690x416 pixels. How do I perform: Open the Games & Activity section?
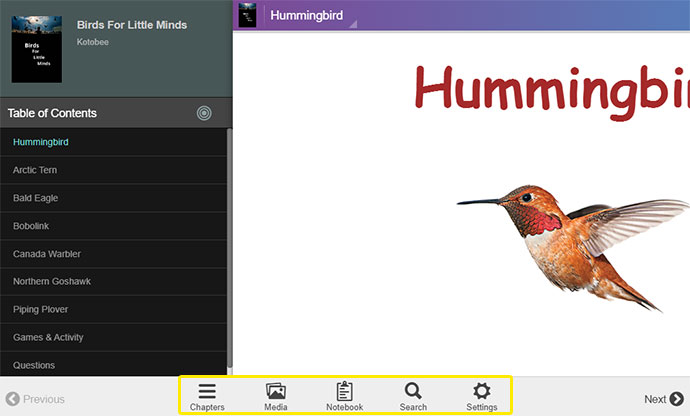tap(48, 338)
